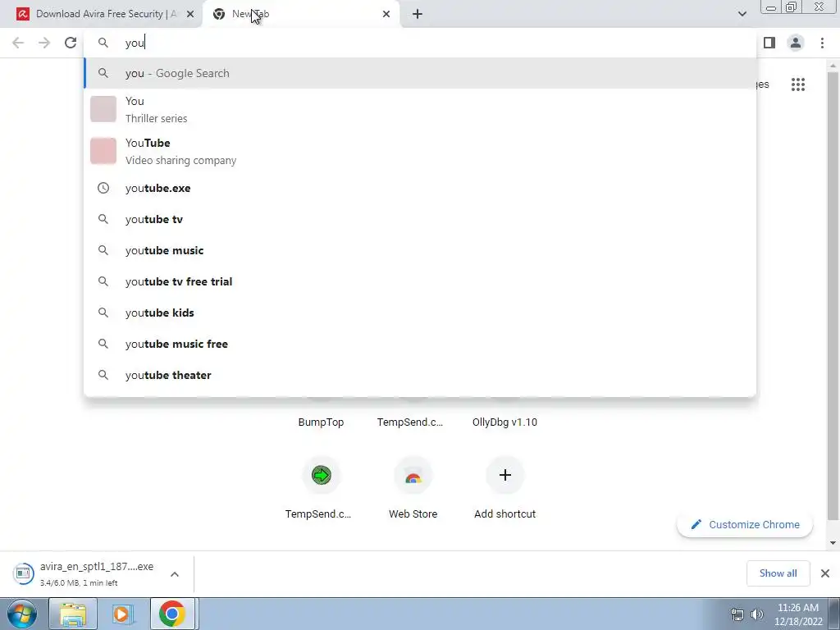Image resolution: width=840 pixels, height=630 pixels.
Task: Click the search icon beside 'youtube kids'
Action: (103, 313)
